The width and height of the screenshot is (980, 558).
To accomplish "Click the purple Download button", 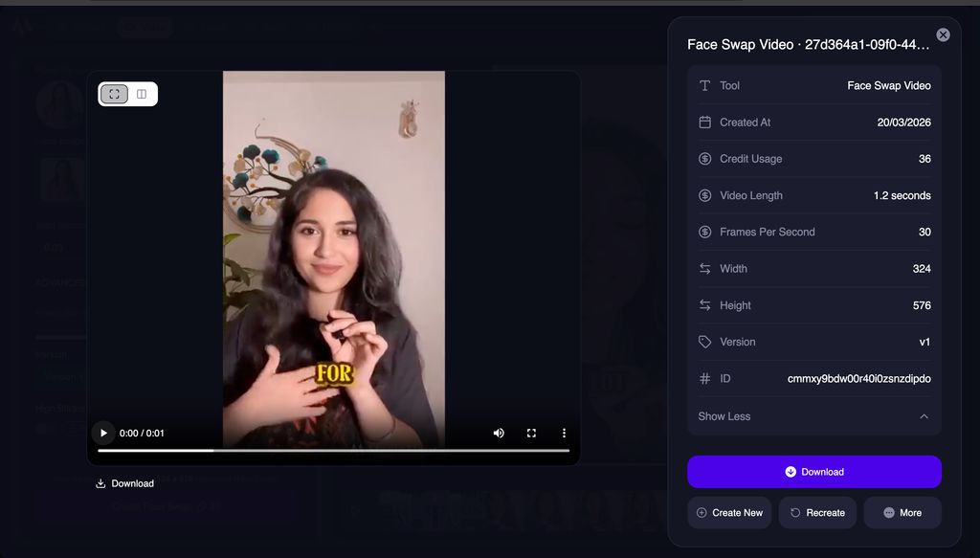I will point(814,472).
